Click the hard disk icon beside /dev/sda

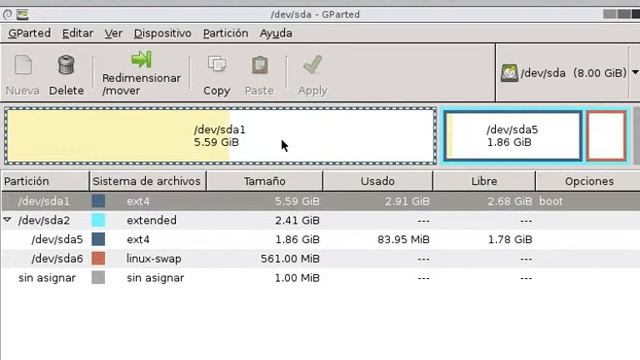[x=509, y=73]
